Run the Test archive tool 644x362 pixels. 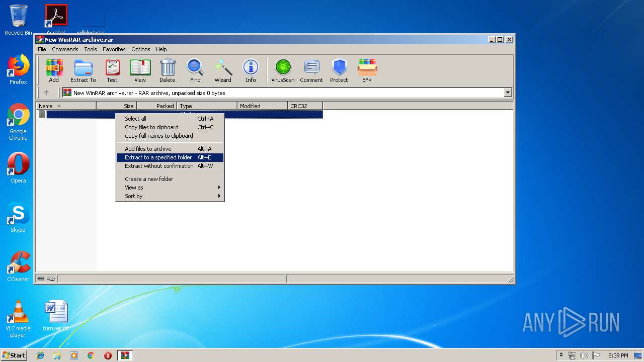coord(112,70)
